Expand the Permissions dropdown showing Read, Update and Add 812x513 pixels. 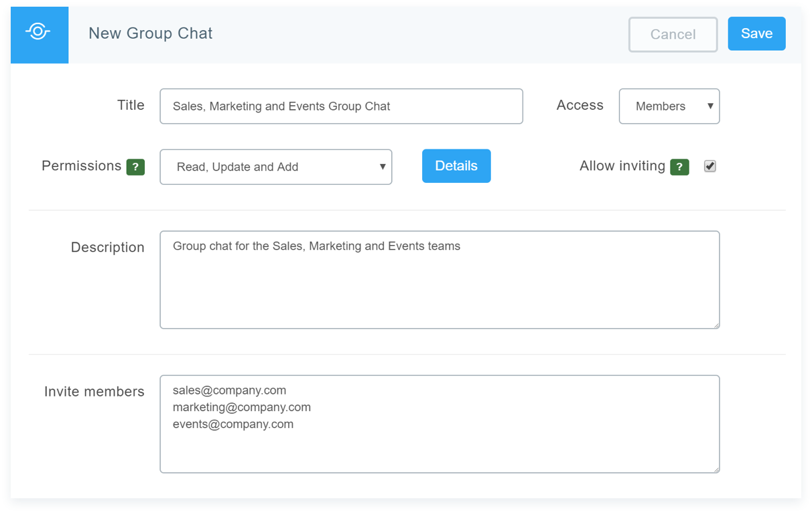275,167
